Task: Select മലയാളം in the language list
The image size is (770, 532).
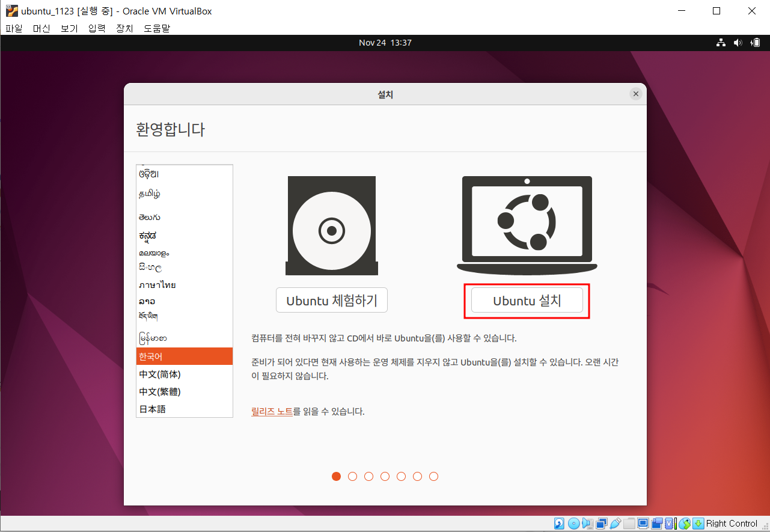Action: pyautogui.click(x=185, y=252)
